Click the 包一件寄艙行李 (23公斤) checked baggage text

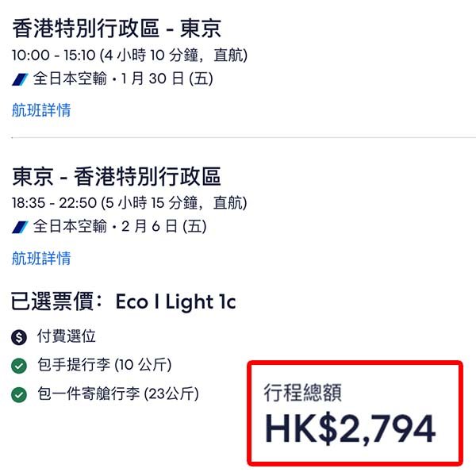pyautogui.click(x=117, y=393)
